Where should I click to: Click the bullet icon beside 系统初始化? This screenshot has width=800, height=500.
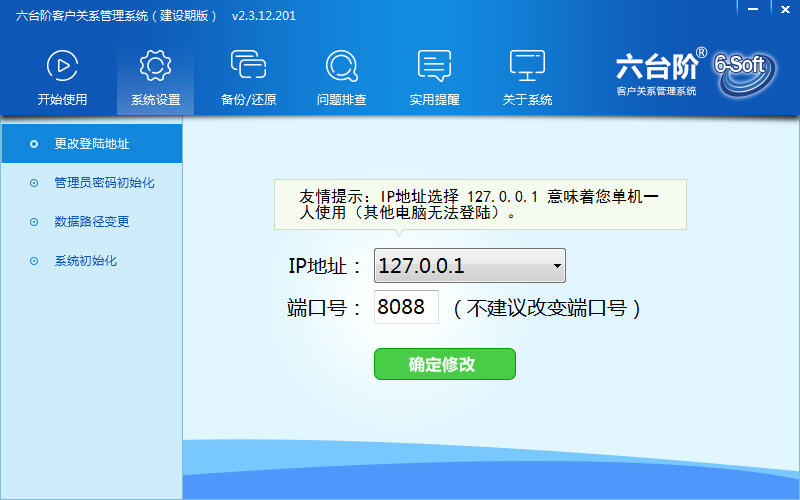[x=34, y=261]
